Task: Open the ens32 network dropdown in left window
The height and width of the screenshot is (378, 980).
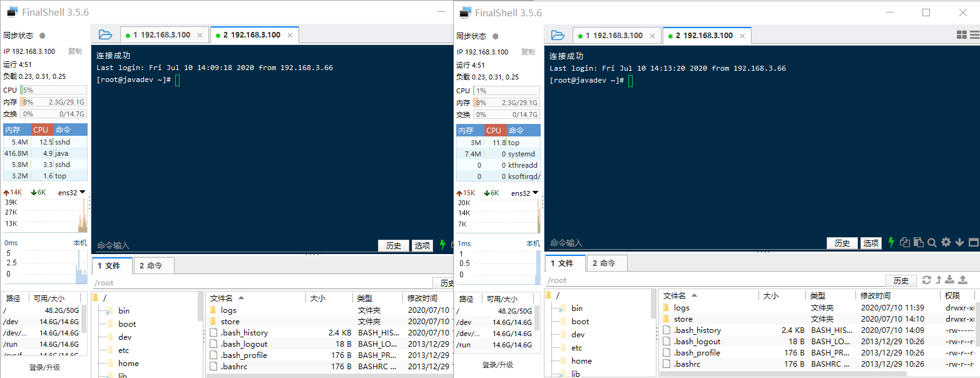Action: (71, 193)
